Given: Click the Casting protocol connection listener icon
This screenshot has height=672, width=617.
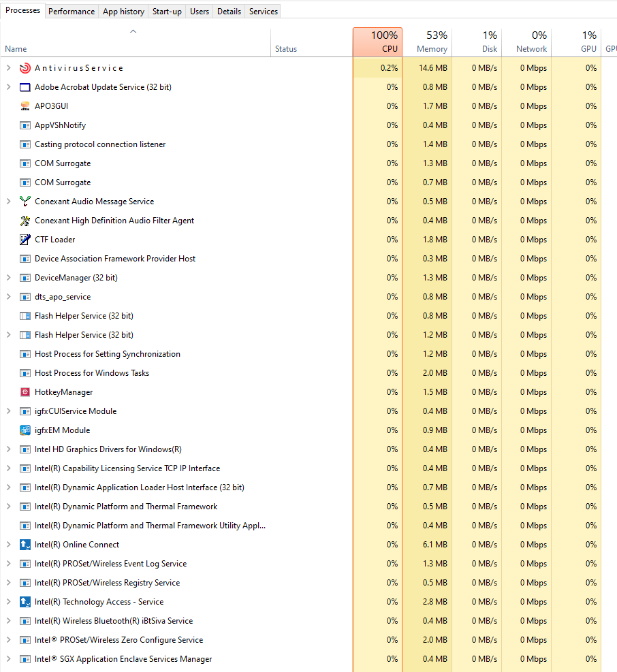Looking at the screenshot, I should tap(25, 144).
